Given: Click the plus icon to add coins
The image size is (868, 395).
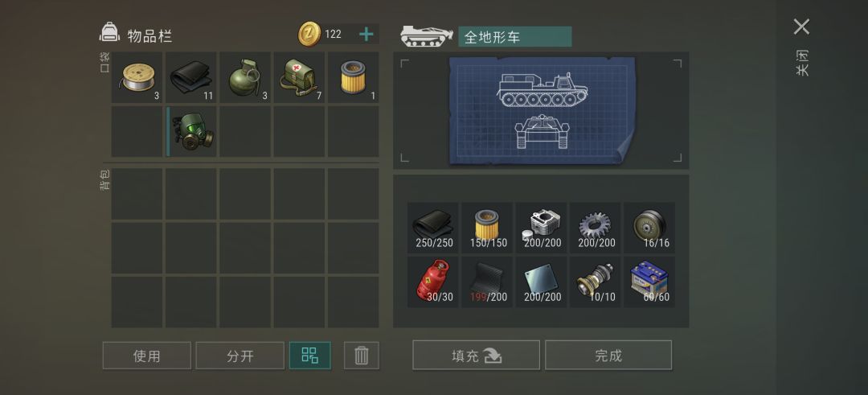Looking at the screenshot, I should pos(366,35).
